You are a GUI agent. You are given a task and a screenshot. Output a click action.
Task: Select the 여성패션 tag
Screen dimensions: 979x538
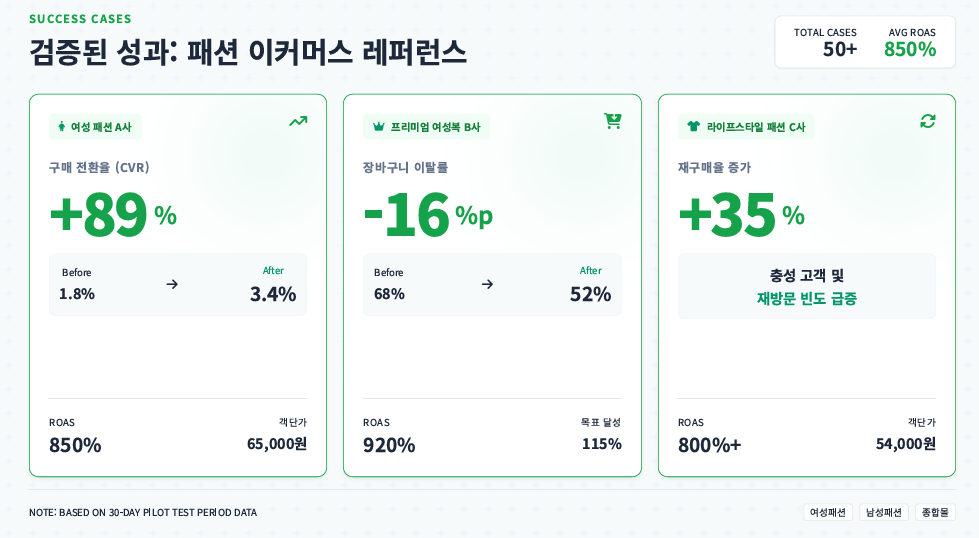click(828, 512)
